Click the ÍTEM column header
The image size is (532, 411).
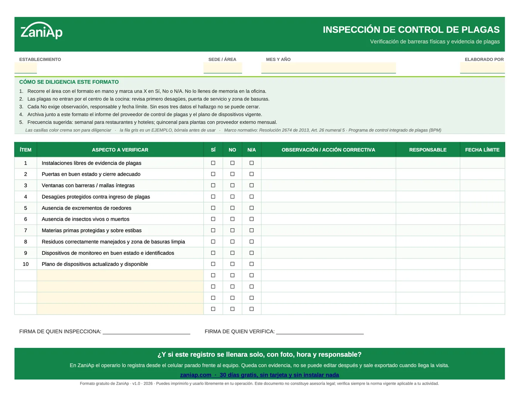click(x=25, y=150)
